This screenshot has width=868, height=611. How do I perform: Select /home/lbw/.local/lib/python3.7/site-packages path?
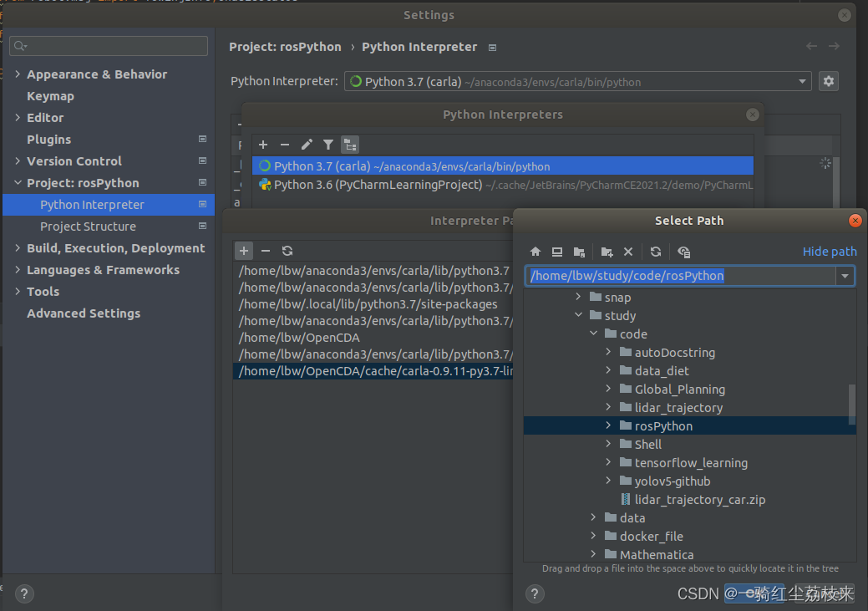(368, 304)
